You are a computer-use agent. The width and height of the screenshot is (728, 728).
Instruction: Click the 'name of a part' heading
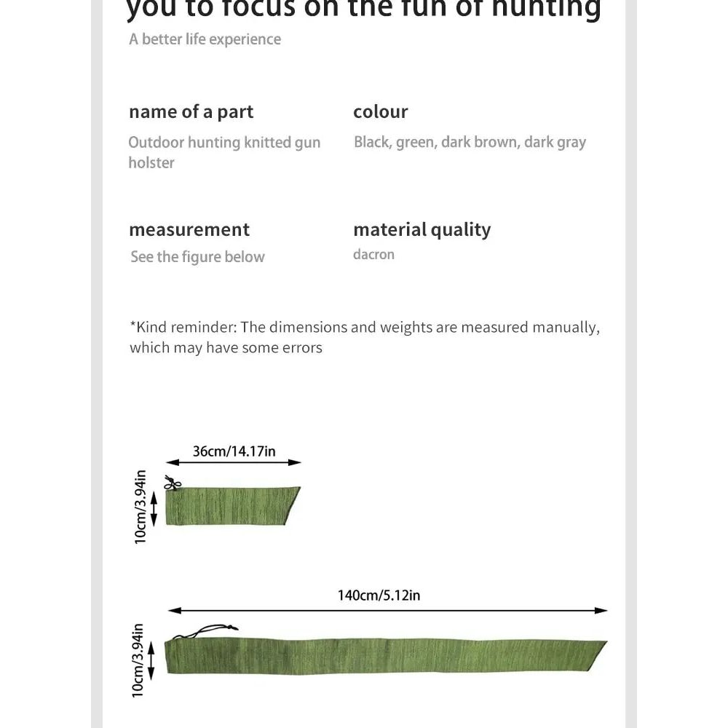pyautogui.click(x=191, y=112)
